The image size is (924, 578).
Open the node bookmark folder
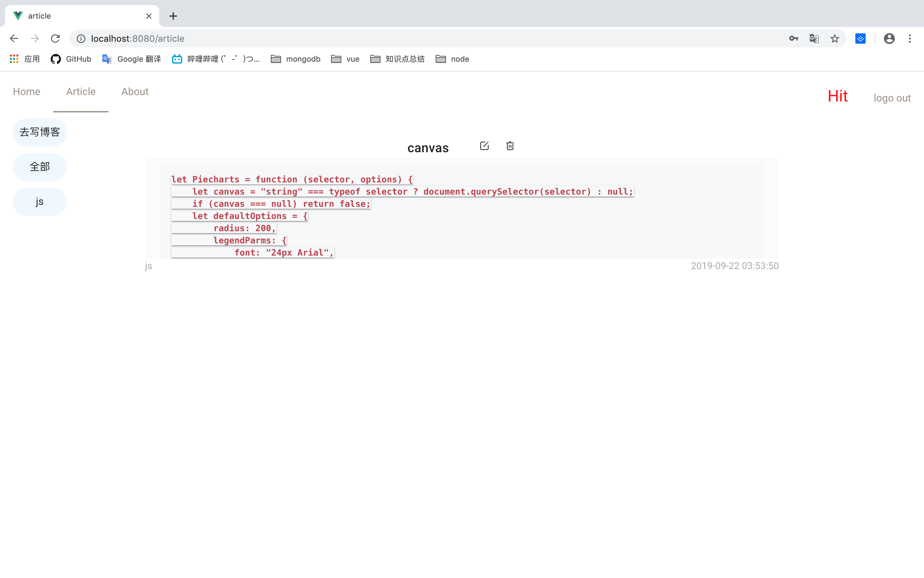tap(452, 59)
